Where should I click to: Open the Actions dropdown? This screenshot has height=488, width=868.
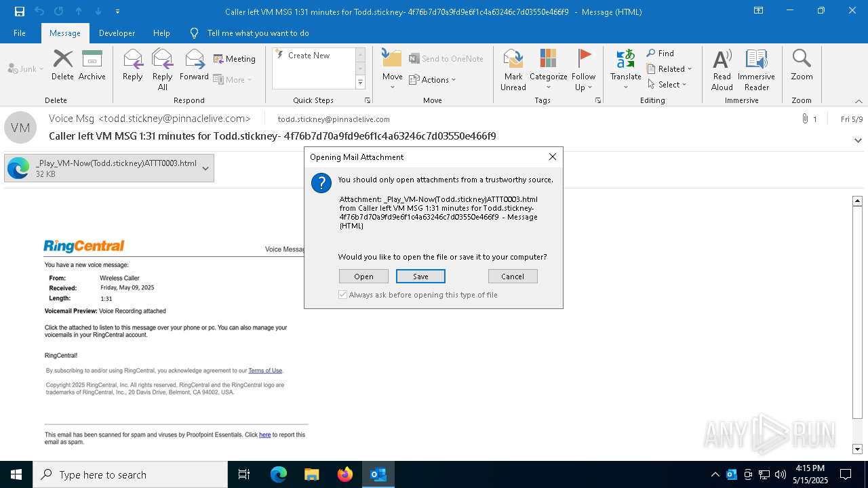click(433, 79)
